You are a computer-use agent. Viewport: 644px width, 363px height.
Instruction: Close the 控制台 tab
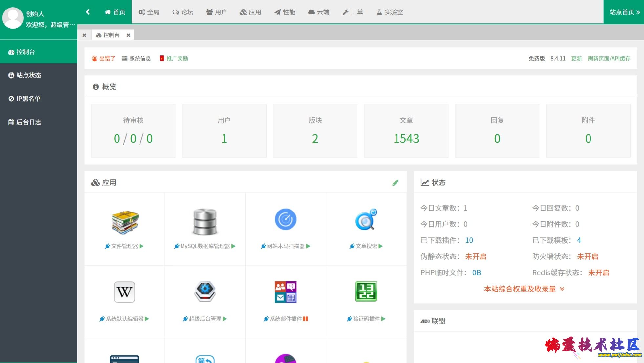point(128,35)
